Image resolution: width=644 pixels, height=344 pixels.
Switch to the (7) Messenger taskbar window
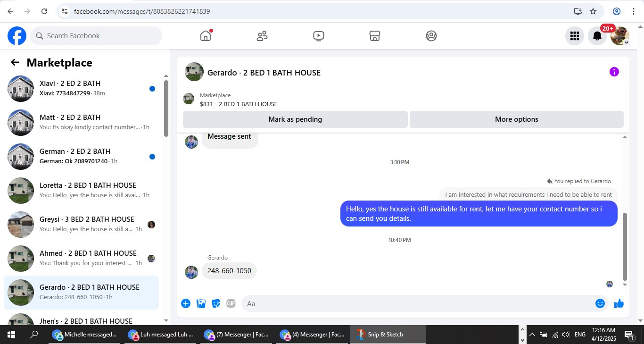click(237, 335)
